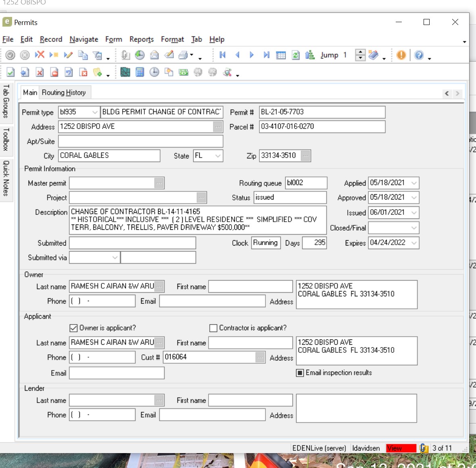Image resolution: width=476 pixels, height=468 pixels.
Task: Click the green map icon
Action: pyautogui.click(x=125, y=73)
